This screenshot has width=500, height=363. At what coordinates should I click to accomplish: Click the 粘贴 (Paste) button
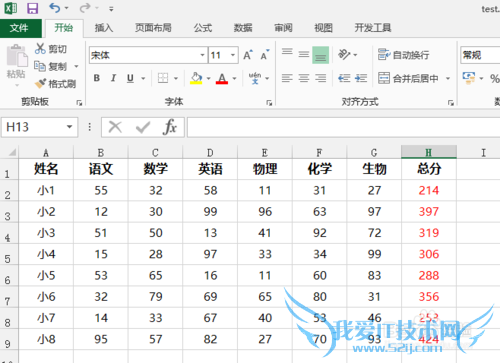pos(16,63)
